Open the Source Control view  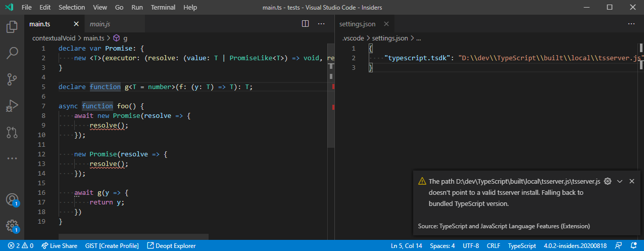pyautogui.click(x=12, y=79)
